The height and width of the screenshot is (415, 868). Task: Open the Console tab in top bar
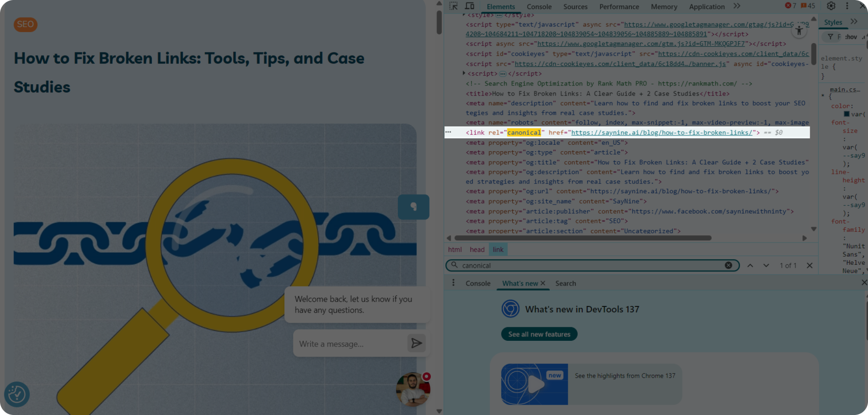539,7
